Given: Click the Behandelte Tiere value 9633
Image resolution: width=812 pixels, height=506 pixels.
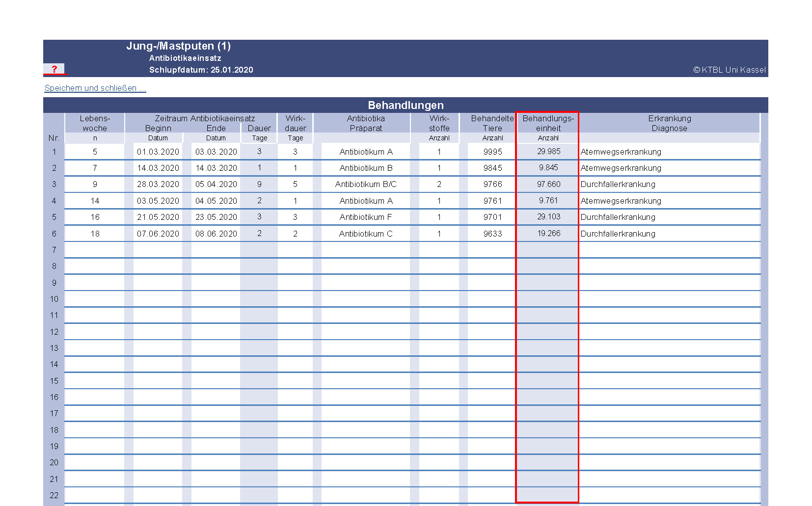Looking at the screenshot, I should 492,234.
